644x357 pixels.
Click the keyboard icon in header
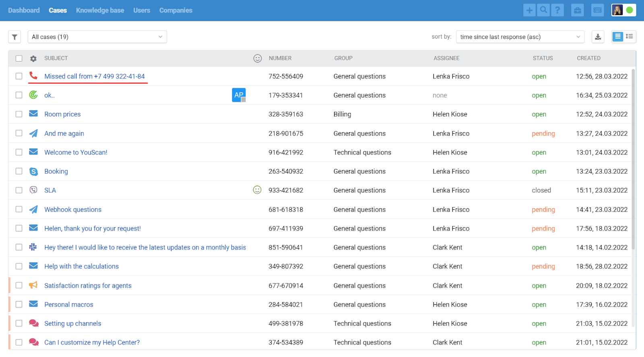click(598, 10)
